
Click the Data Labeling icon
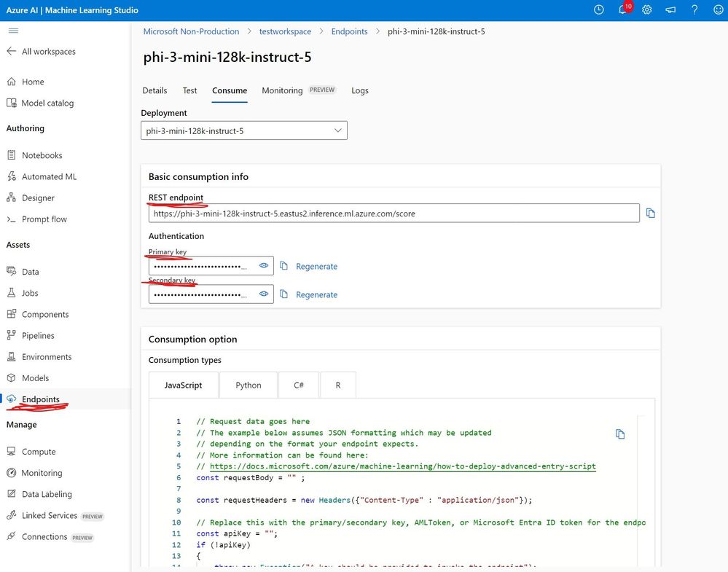coord(12,494)
